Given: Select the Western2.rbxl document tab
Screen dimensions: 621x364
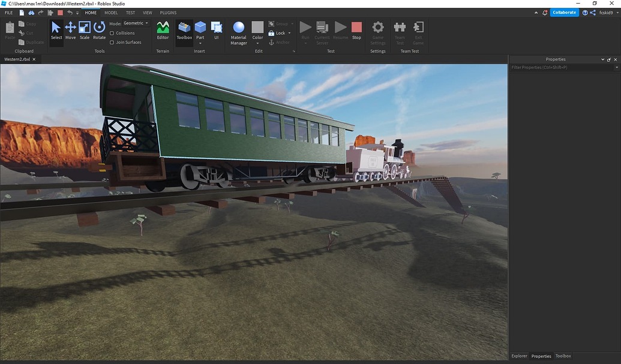Looking at the screenshot, I should tap(17, 59).
